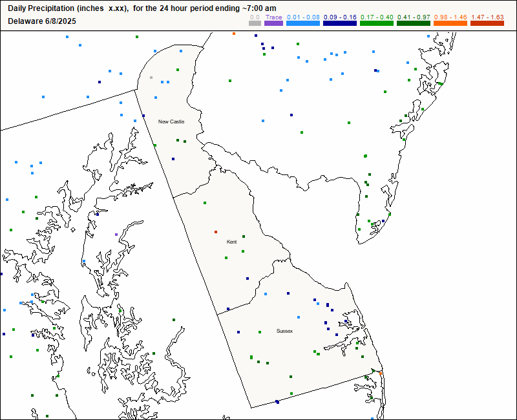This screenshot has height=420, width=517.
Task: Click the Daily Precipitation heading text
Action: (x=142, y=8)
